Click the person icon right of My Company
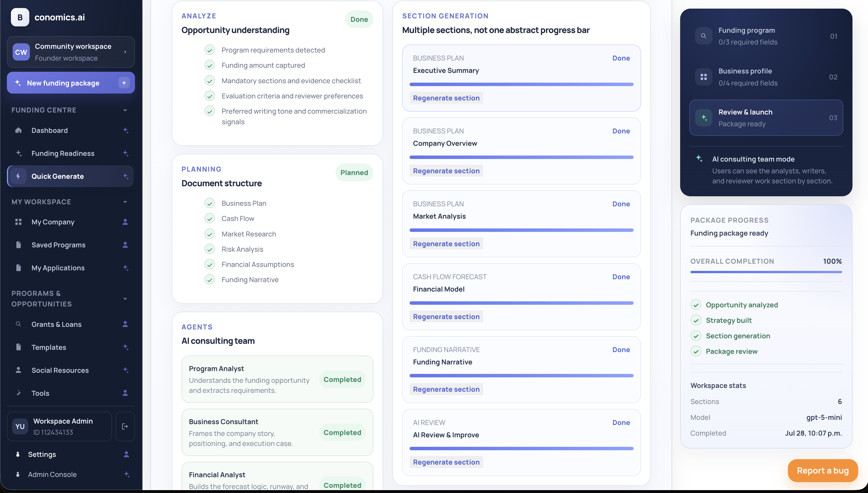This screenshot has height=493, width=868. 125,222
